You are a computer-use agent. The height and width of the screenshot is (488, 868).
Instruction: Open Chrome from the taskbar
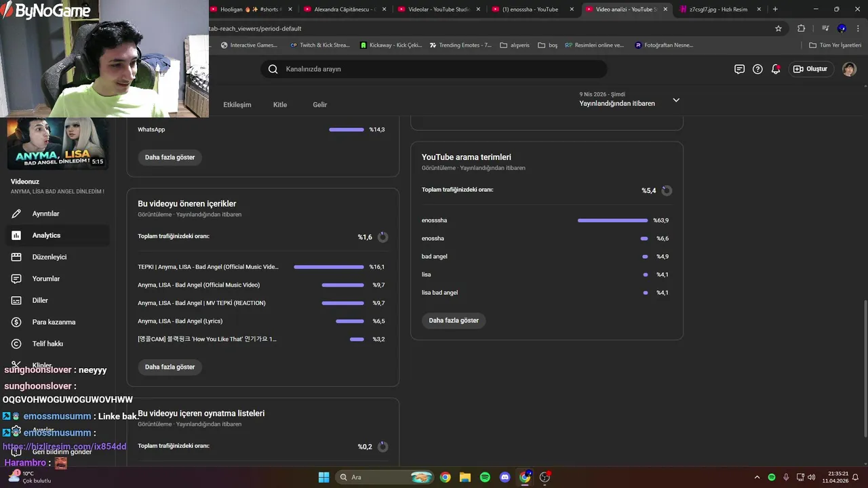coord(445,477)
